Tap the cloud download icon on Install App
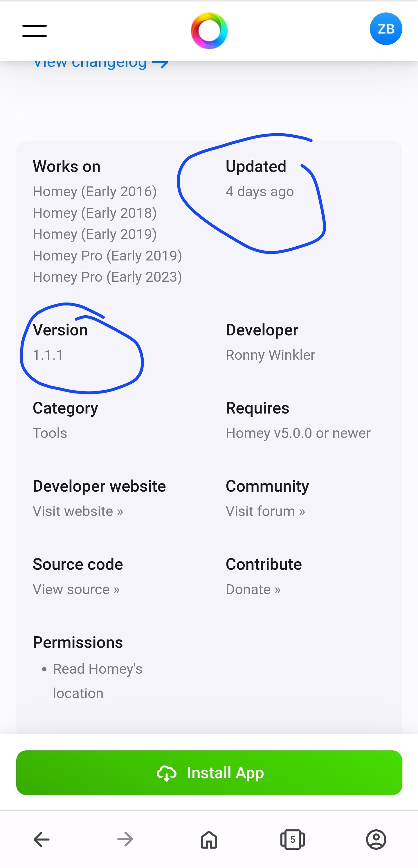This screenshot has width=418, height=868. tap(166, 773)
